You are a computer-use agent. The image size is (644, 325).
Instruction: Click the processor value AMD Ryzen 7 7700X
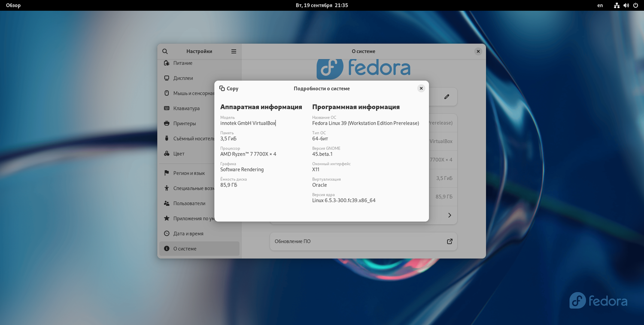click(248, 154)
